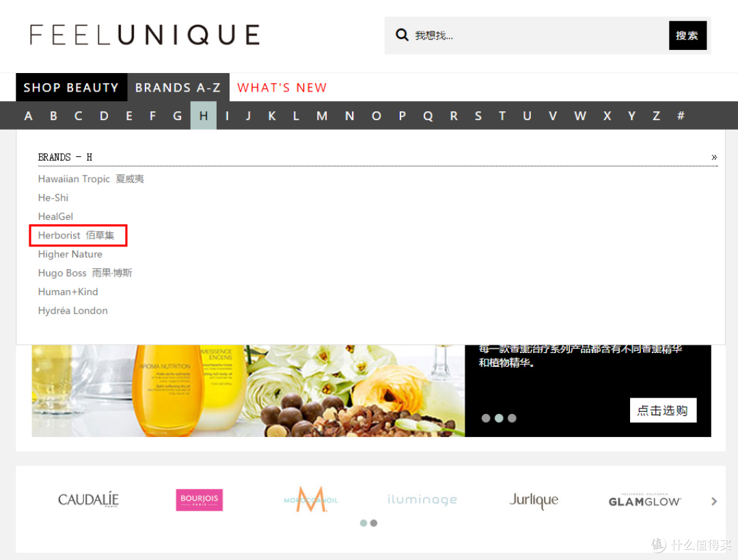Click the perfume bottles banner image
Screen dimensions: 738x560
248,391
